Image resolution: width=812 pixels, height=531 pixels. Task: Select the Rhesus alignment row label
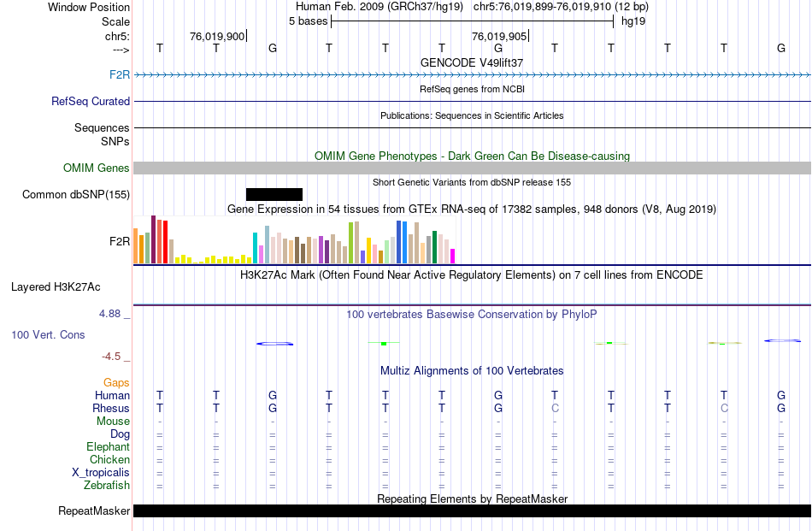coord(111,408)
